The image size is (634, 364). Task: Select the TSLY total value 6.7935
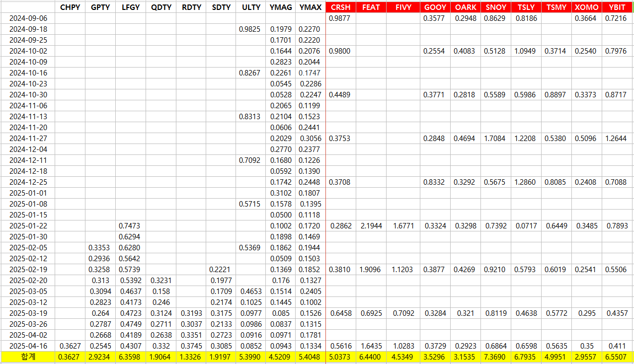tap(526, 357)
